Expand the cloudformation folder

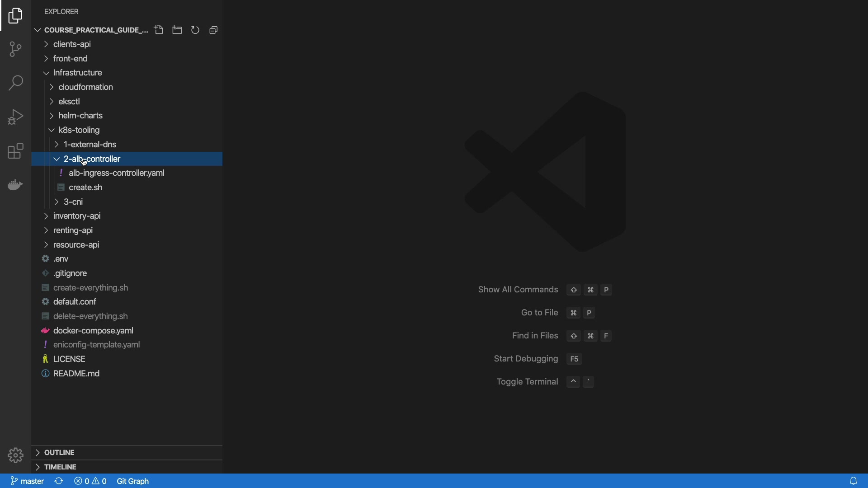pyautogui.click(x=85, y=87)
